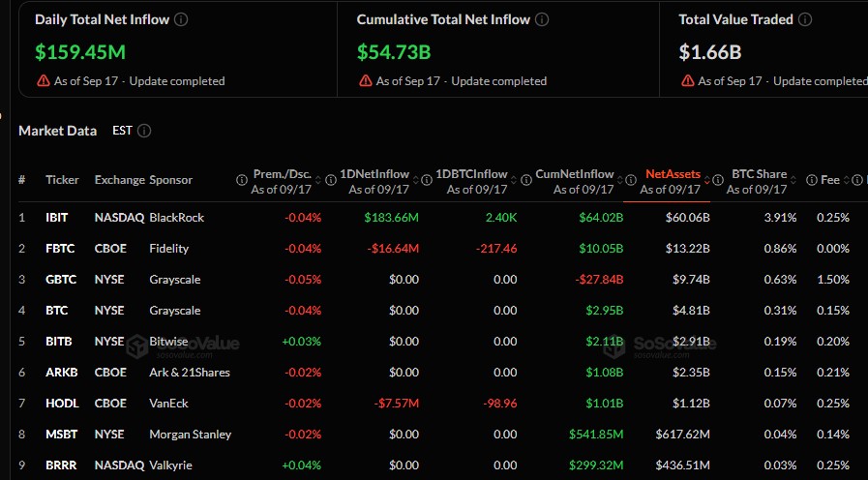Open info icon left of 1DBTCInflow header

click(x=426, y=180)
